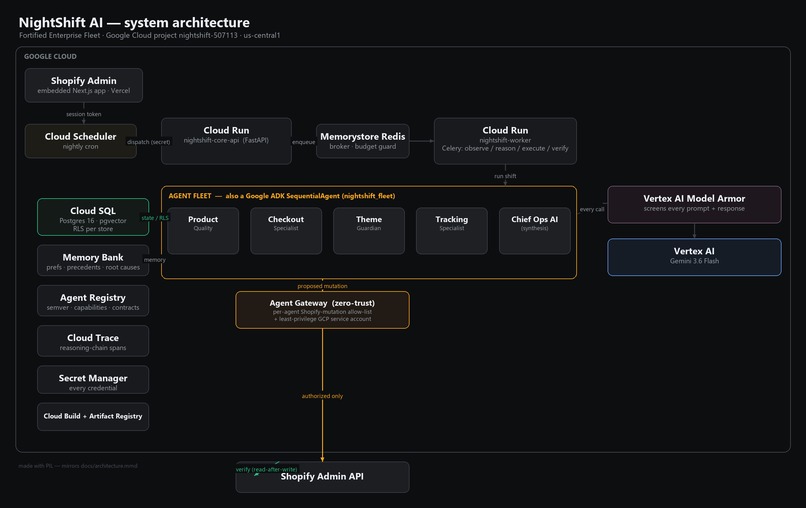Click the Cloud SQL Postgres node
Image resolution: width=806 pixels, height=508 pixels.
[93, 217]
